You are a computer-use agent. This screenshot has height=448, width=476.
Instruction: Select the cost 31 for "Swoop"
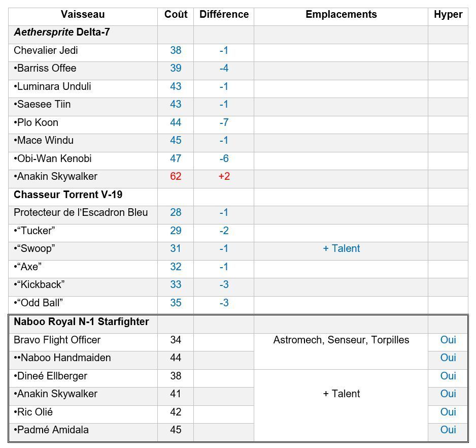pos(176,248)
